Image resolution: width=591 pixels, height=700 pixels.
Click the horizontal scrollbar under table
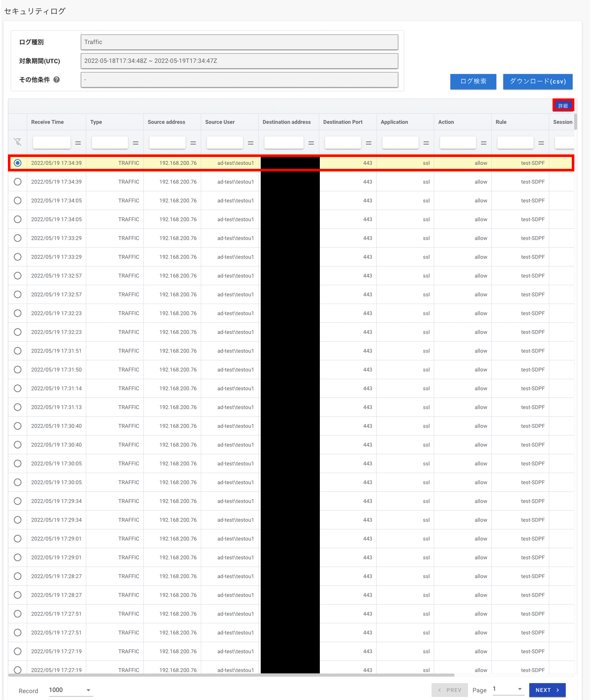[231, 675]
